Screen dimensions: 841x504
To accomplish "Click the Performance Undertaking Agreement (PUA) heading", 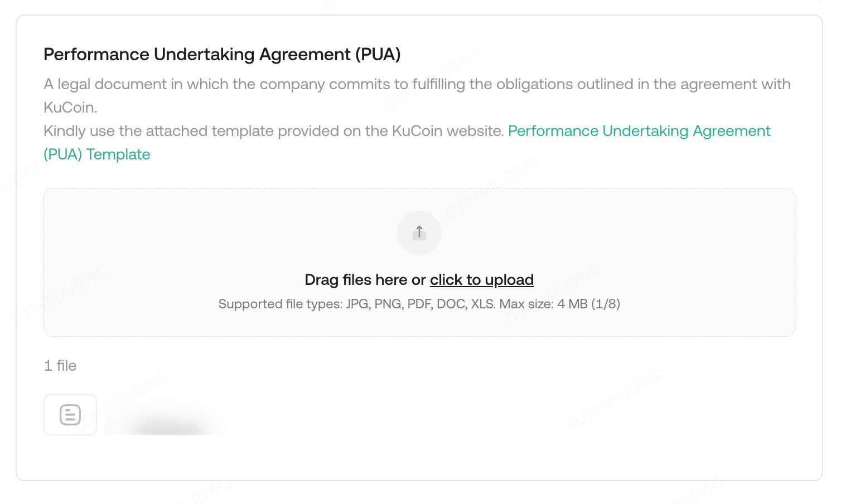I will [x=222, y=55].
